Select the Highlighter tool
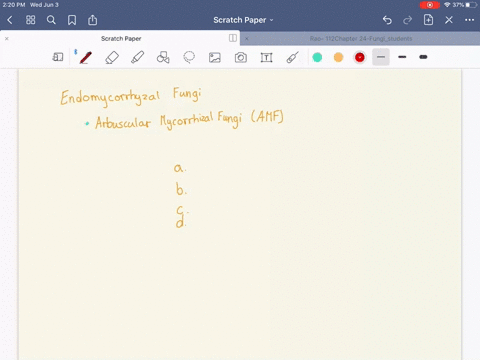This screenshot has height=360, width=480. point(137,57)
